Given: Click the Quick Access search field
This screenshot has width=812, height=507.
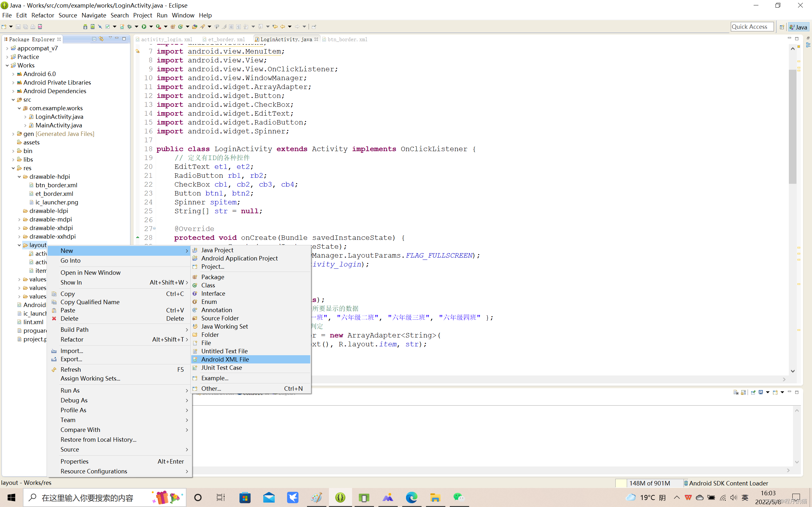Looking at the screenshot, I should click(752, 27).
